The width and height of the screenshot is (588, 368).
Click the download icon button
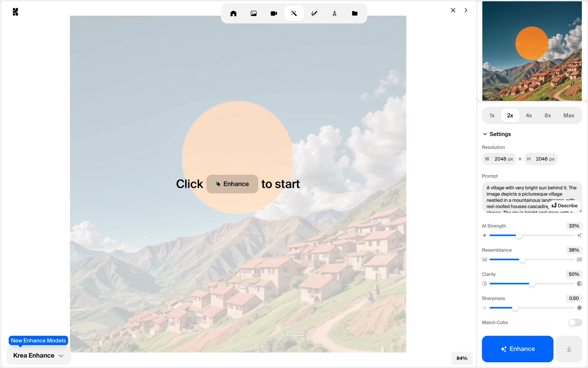coord(569,349)
